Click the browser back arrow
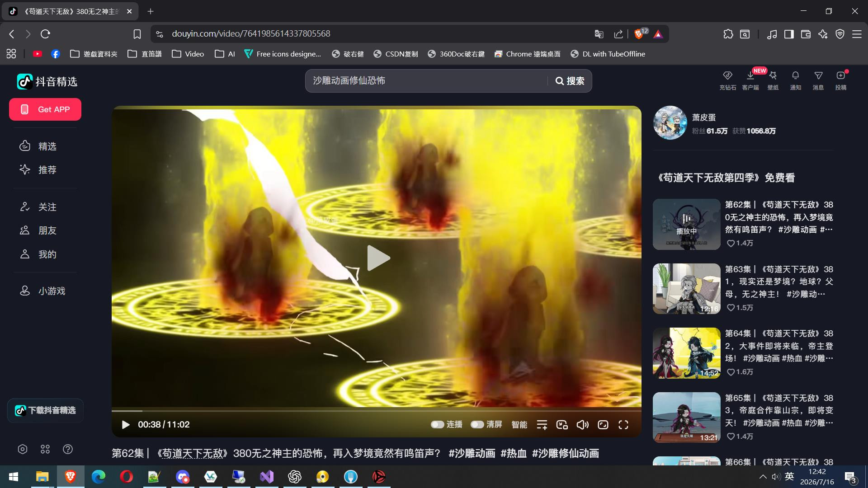868x488 pixels. click(12, 34)
